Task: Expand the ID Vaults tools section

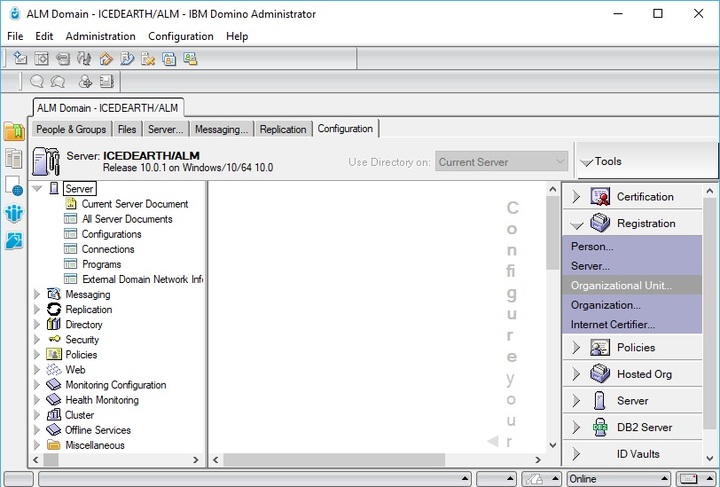Action: click(x=576, y=454)
